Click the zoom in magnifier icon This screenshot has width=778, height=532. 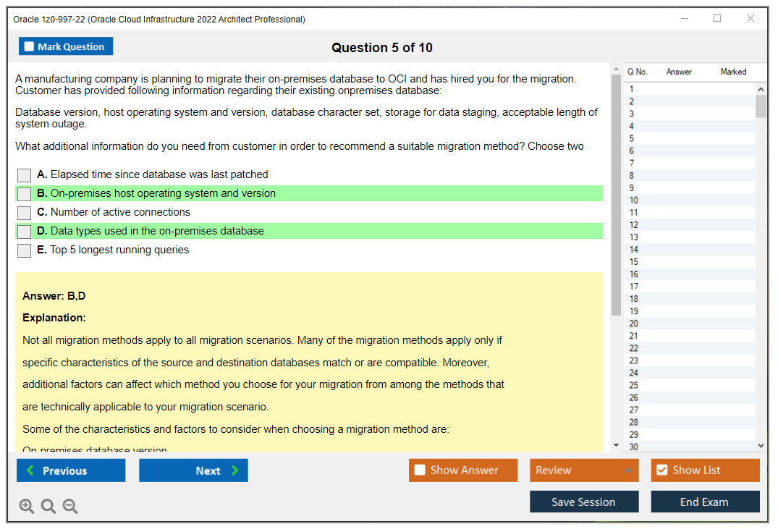coord(27,507)
